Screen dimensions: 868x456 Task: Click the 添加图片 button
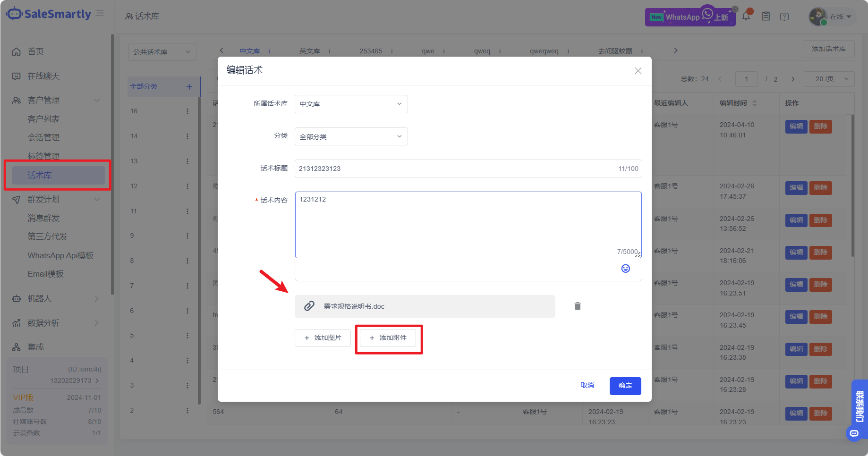pos(323,338)
